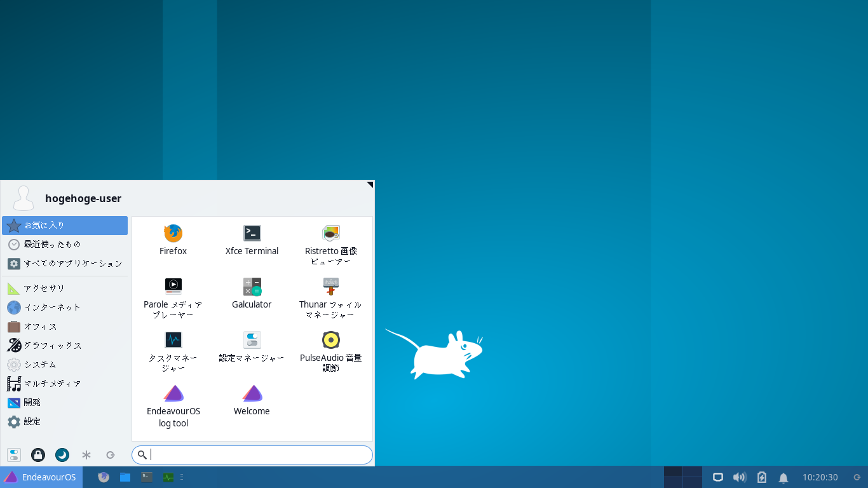868x488 pixels.
Task: Open PulseAudio 音量調節
Action: point(330,351)
